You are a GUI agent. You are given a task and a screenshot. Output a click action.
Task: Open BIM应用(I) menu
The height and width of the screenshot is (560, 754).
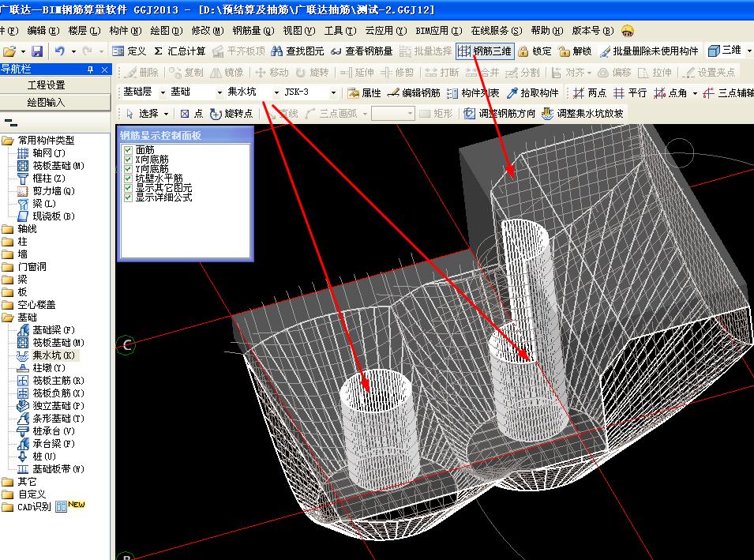click(x=438, y=31)
